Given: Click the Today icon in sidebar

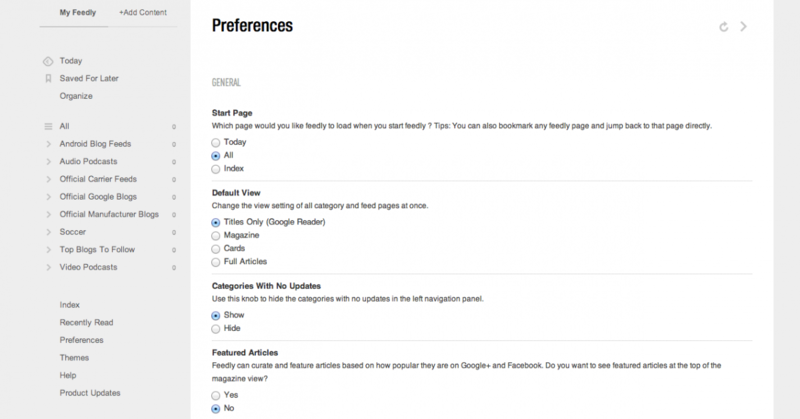Looking at the screenshot, I should click(x=48, y=61).
